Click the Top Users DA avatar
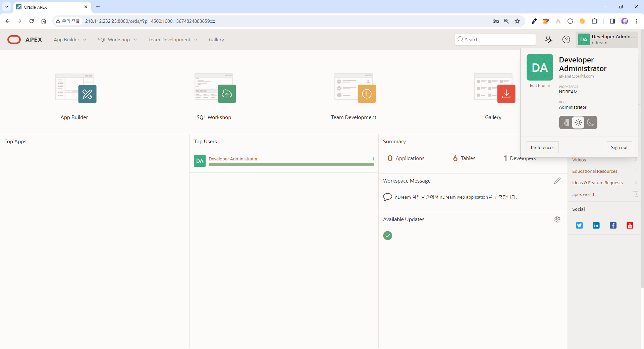Viewport: 644px width, 349px height. (200, 161)
